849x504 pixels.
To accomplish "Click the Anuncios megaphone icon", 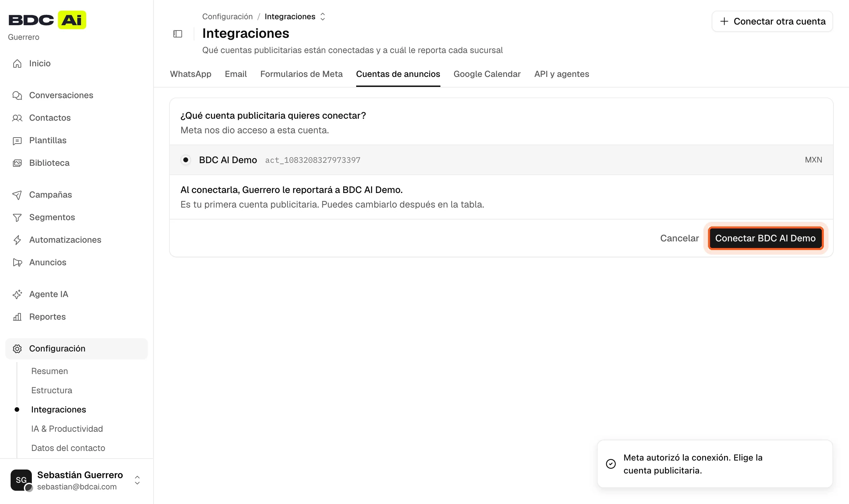I will [17, 263].
